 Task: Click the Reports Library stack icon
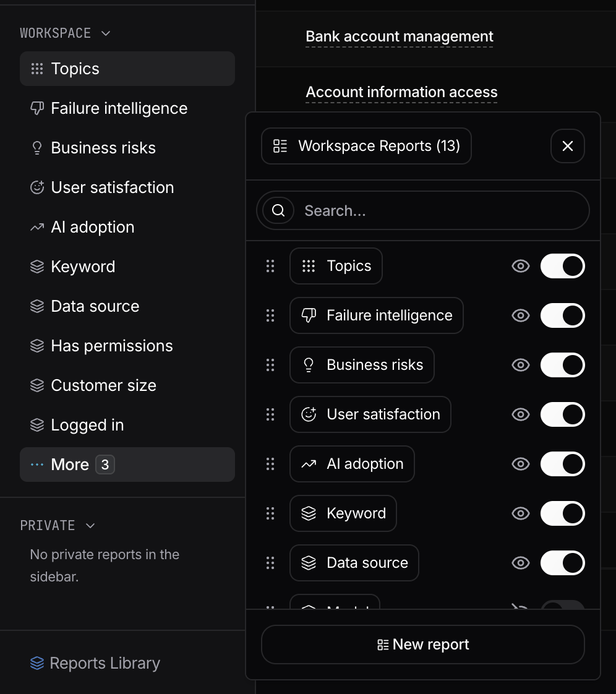(37, 663)
